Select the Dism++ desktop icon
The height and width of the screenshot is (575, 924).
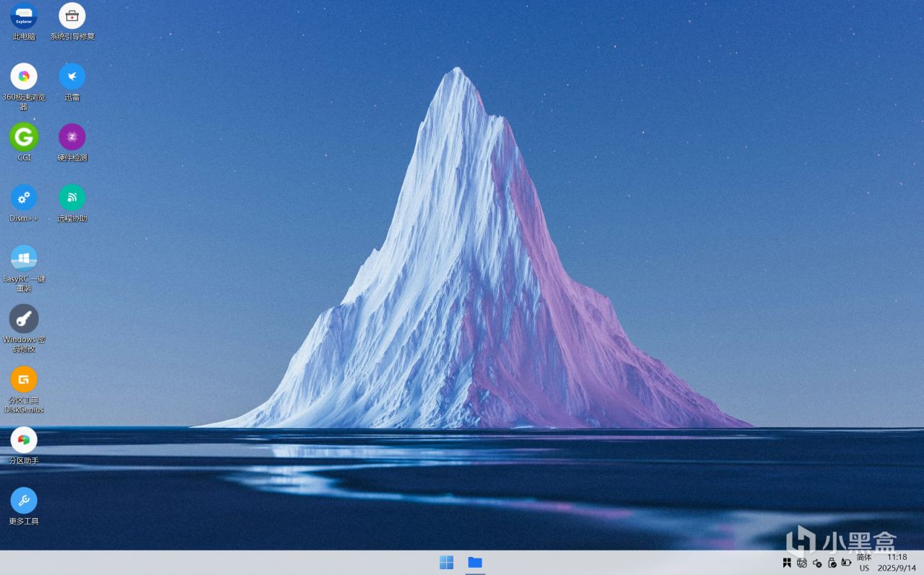click(24, 203)
